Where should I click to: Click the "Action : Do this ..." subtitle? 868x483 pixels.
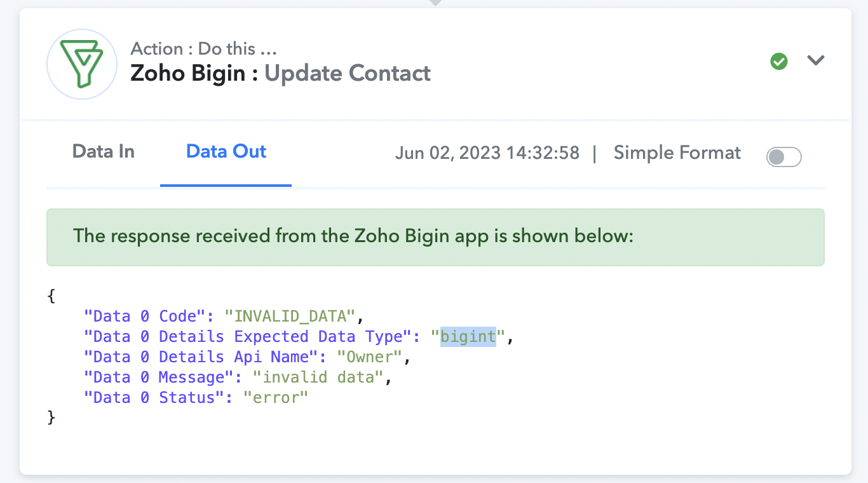204,49
